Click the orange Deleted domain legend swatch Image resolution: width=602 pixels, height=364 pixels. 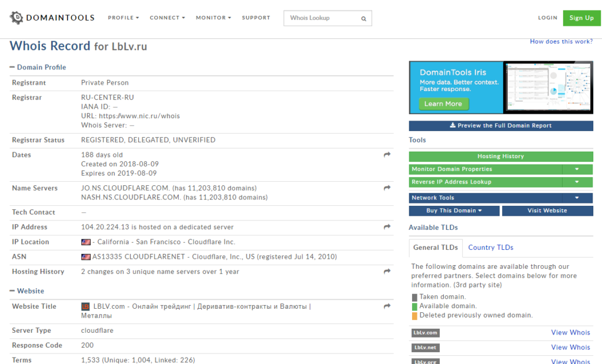click(414, 316)
